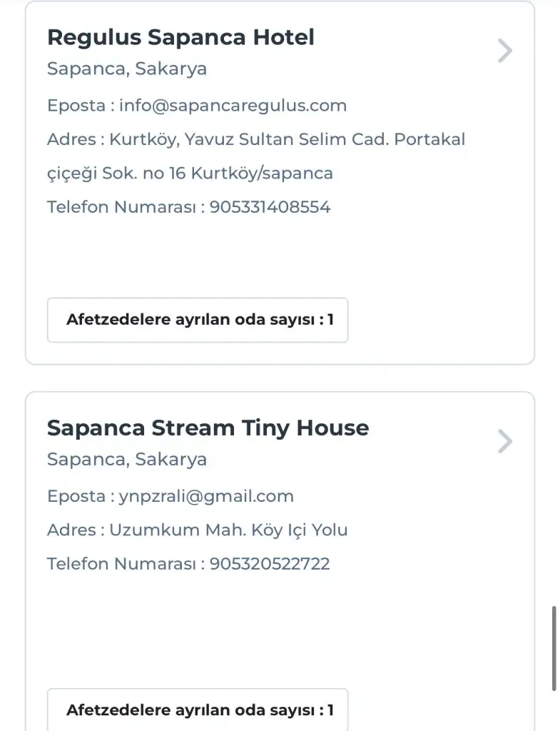Click the Kurtköy, Yavuz Sultan Selim address line
560x731 pixels.
[x=287, y=139]
